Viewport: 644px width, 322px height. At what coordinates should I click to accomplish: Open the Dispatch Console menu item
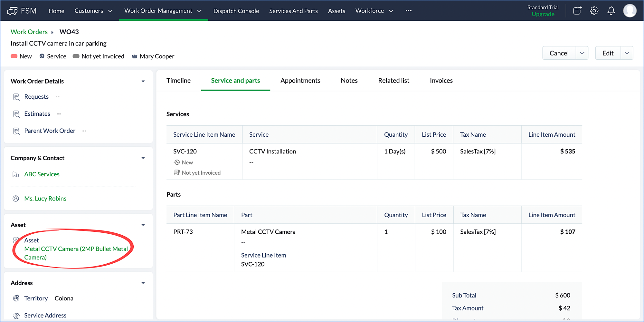point(236,11)
